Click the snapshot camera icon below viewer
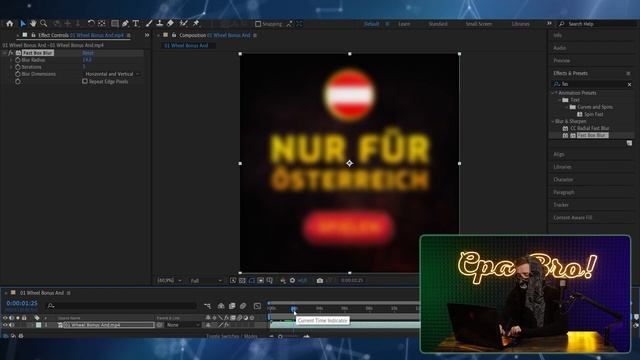 pyautogui.click(x=320, y=280)
